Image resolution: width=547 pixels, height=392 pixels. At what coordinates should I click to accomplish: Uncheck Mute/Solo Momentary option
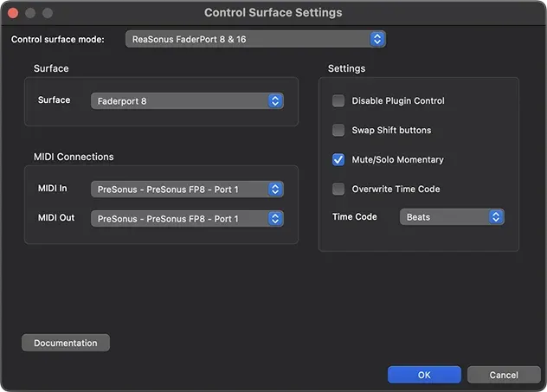click(338, 159)
